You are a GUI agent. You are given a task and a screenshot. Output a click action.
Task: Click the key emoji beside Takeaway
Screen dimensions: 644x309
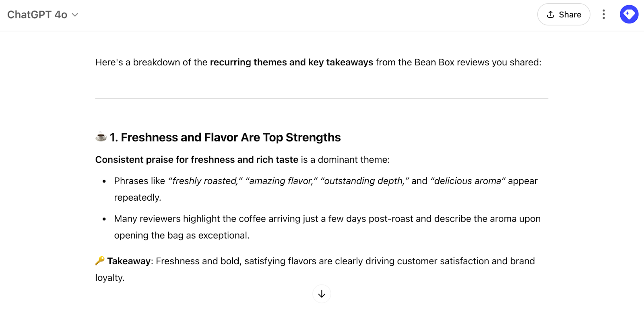(x=99, y=261)
